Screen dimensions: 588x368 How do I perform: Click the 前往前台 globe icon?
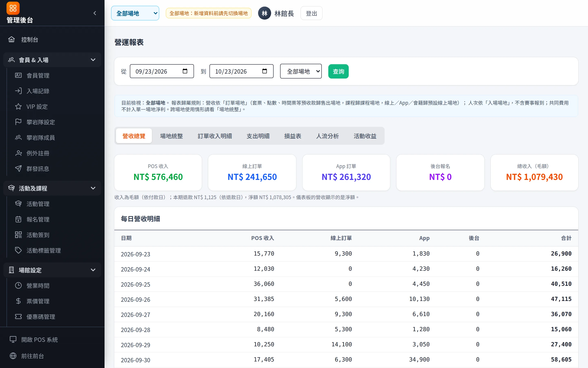[x=13, y=356]
